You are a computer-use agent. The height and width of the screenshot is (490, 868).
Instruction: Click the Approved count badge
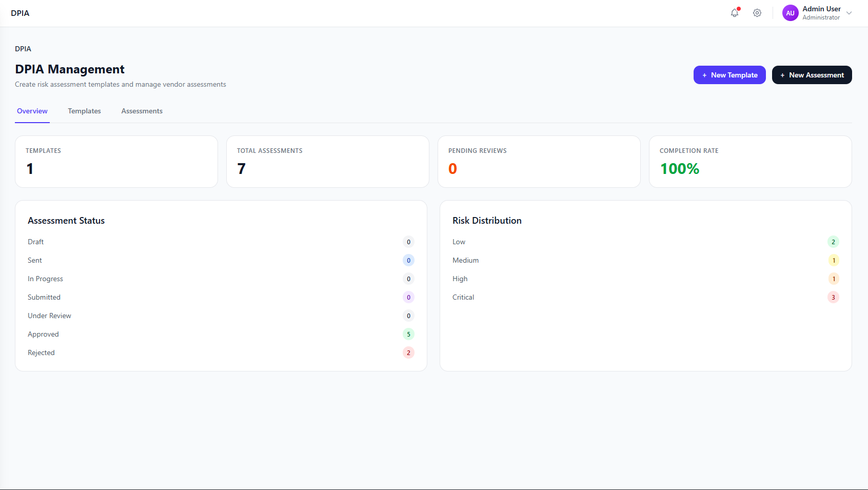408,335
